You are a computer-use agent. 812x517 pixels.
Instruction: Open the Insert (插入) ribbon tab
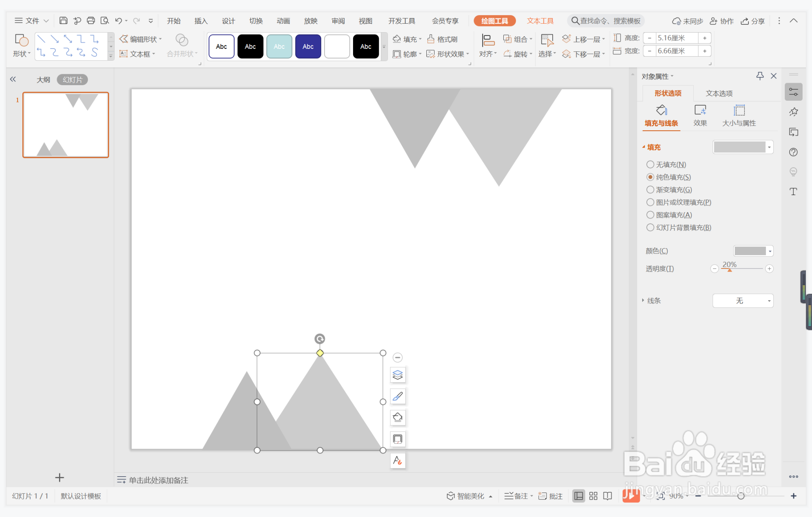(x=201, y=21)
